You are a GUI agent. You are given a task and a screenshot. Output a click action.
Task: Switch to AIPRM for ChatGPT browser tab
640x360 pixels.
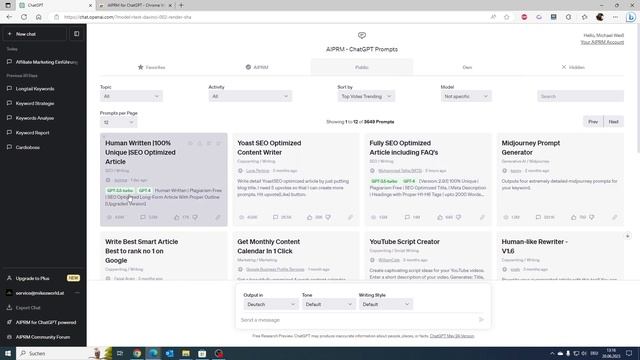(135, 5)
